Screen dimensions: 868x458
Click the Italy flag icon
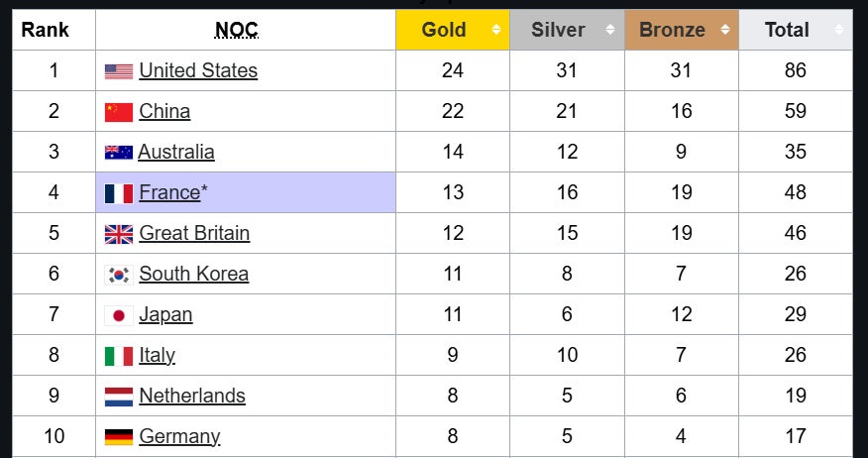(118, 356)
